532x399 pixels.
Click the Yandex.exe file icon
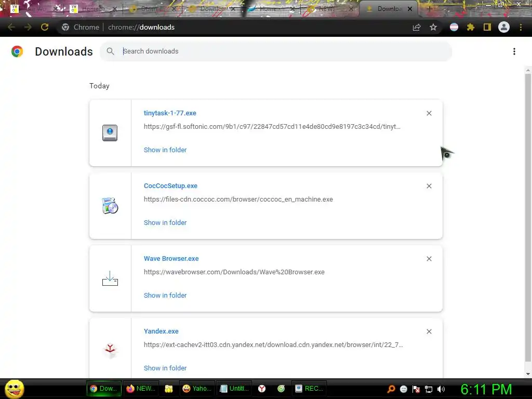pyautogui.click(x=110, y=350)
